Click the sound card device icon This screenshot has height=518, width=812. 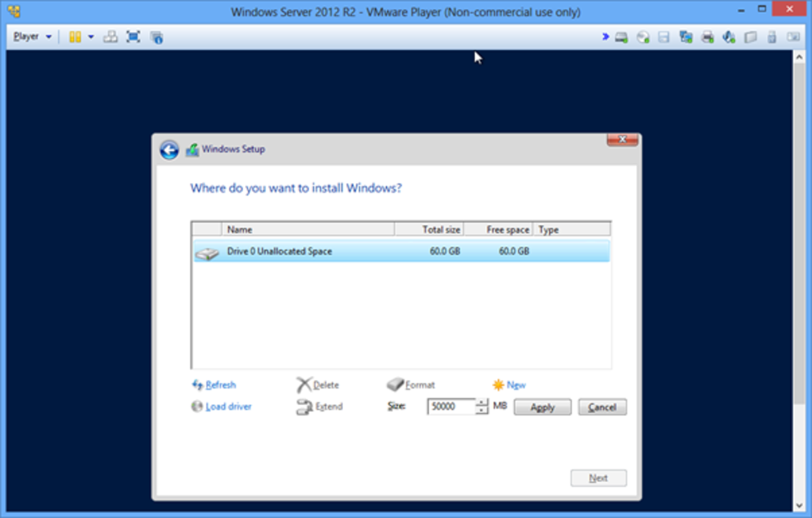(x=729, y=37)
